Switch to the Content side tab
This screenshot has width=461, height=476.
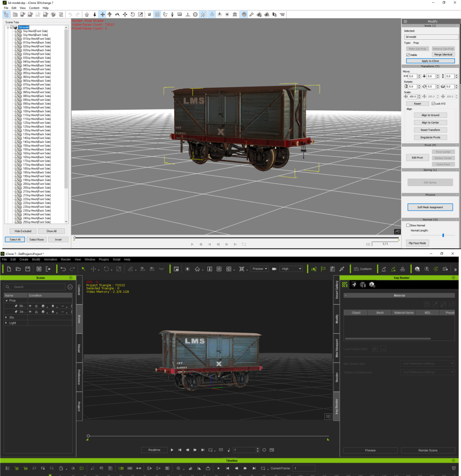coord(79,290)
